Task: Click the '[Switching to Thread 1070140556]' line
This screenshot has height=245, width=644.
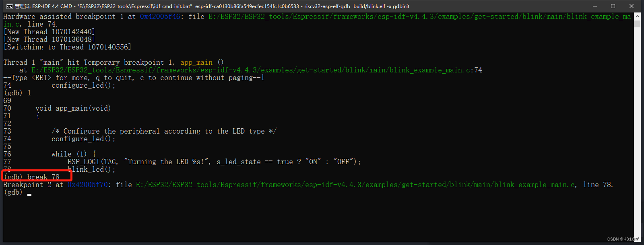Action: (67, 47)
